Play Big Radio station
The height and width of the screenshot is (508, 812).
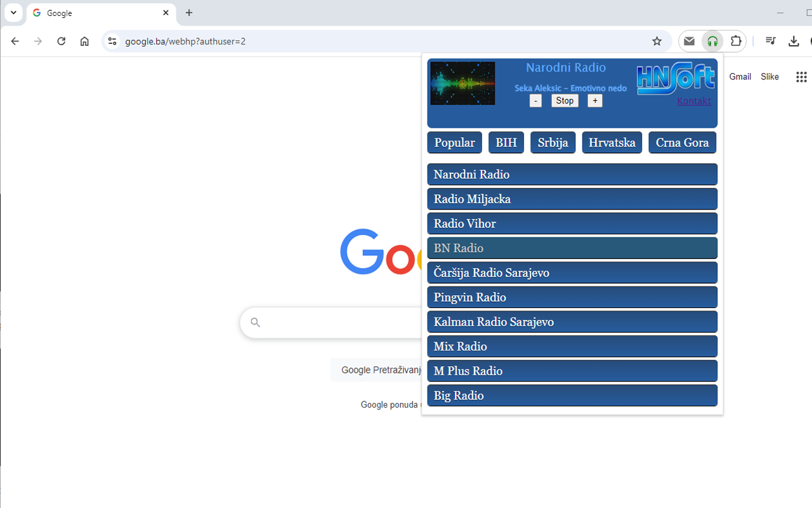572,396
